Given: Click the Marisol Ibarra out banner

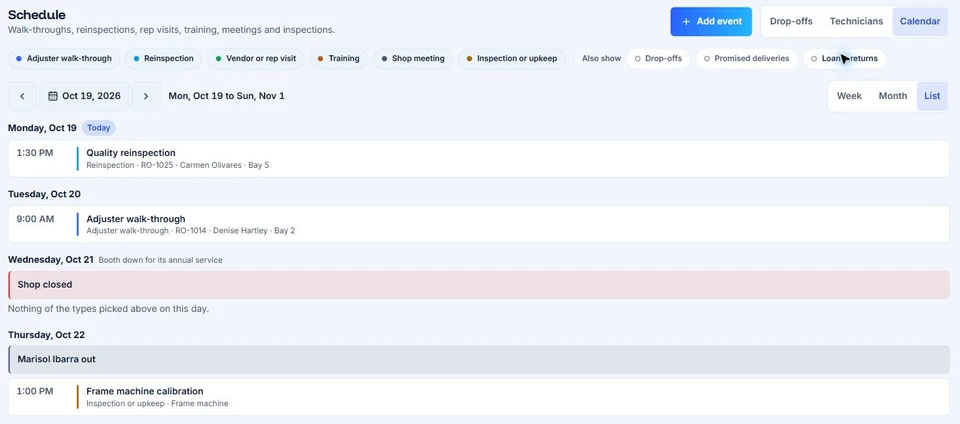Looking at the screenshot, I should click(x=479, y=359).
